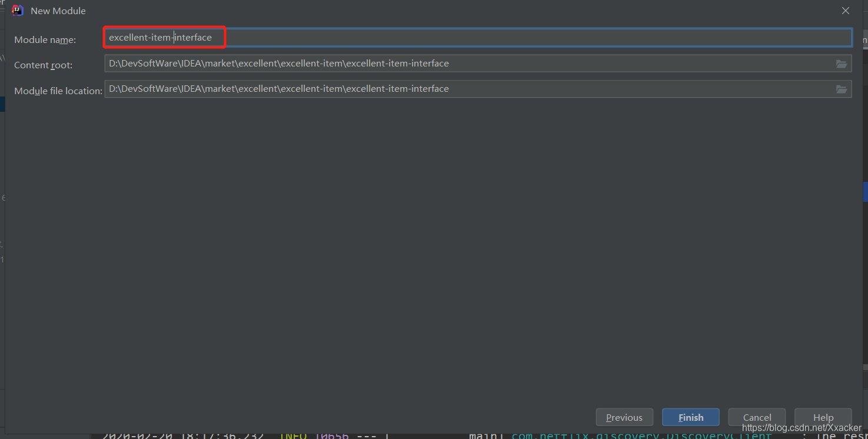Click the 'Module file location:' label
Image resolution: width=868 pixels, height=439 pixels.
point(58,91)
